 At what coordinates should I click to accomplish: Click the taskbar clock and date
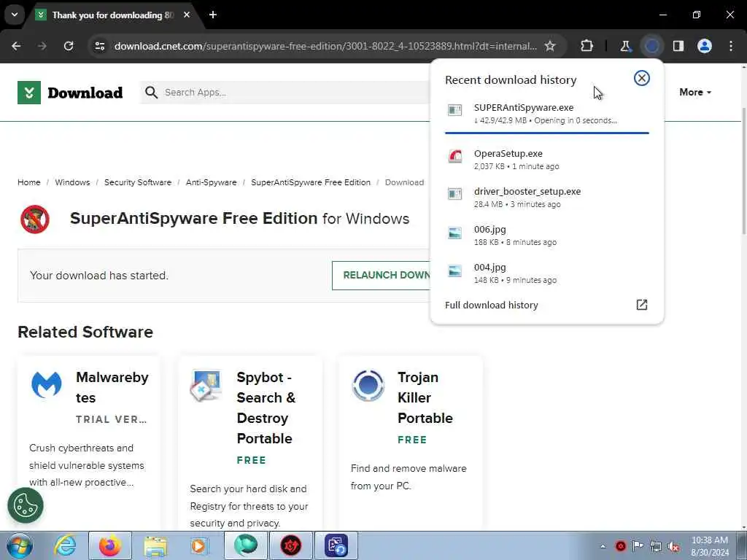pyautogui.click(x=710, y=546)
